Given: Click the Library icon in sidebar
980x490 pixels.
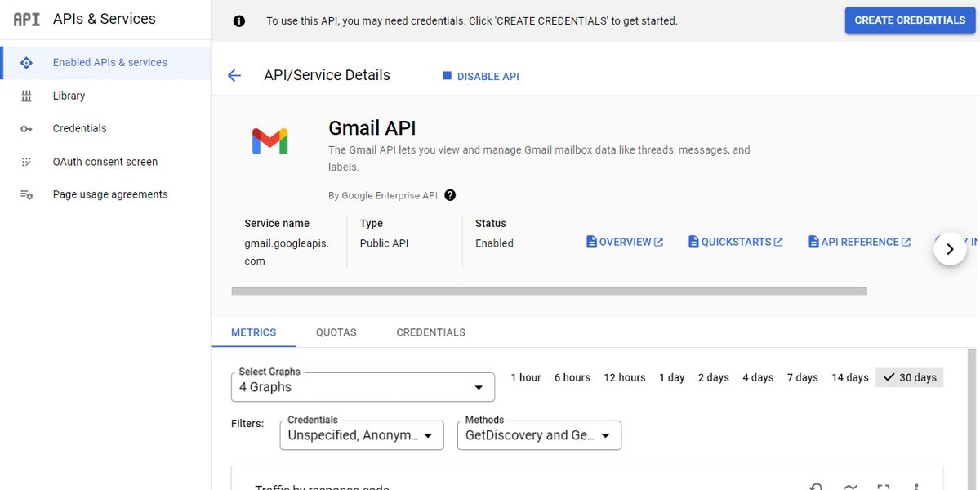Looking at the screenshot, I should tap(26, 96).
